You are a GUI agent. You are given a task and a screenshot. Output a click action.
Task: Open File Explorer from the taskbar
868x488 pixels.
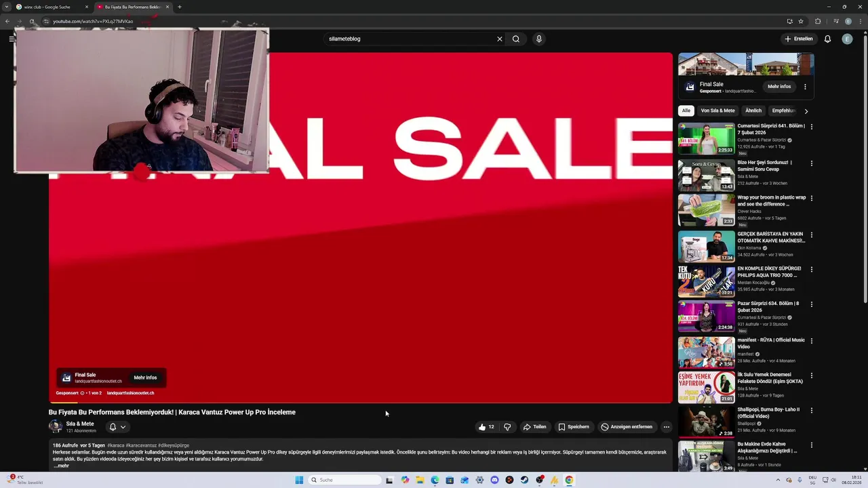[420, 480]
